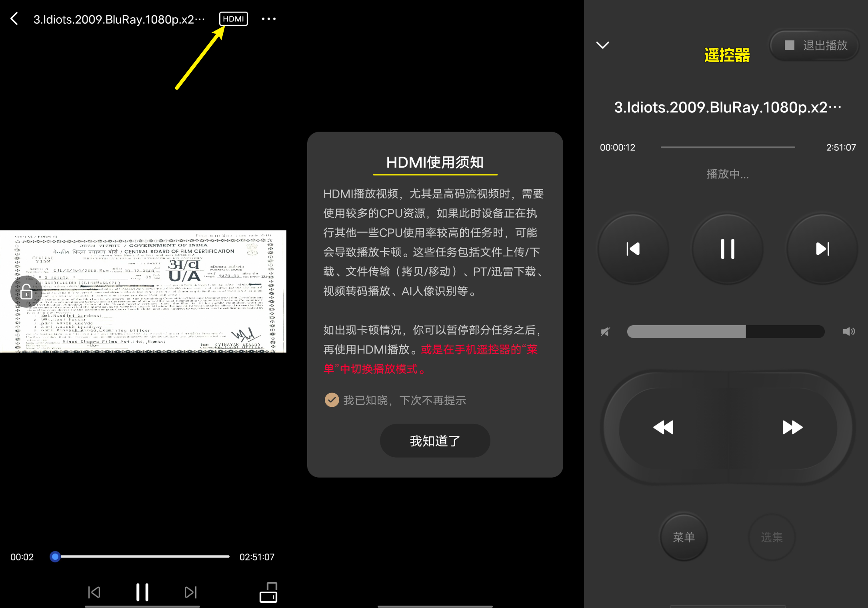
Task: Collapse the remote control with the down chevron
Action: coord(603,45)
